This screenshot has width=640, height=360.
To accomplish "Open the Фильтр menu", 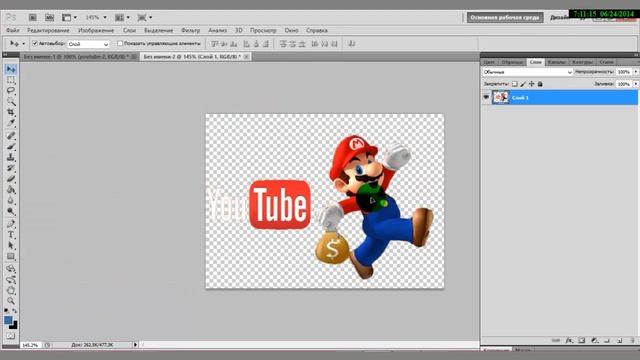I will click(191, 30).
